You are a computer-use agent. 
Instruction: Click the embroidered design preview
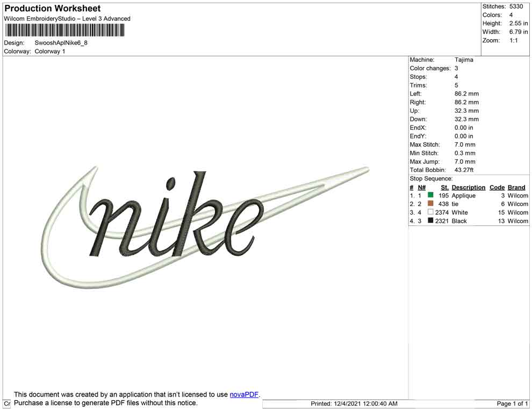point(206,227)
